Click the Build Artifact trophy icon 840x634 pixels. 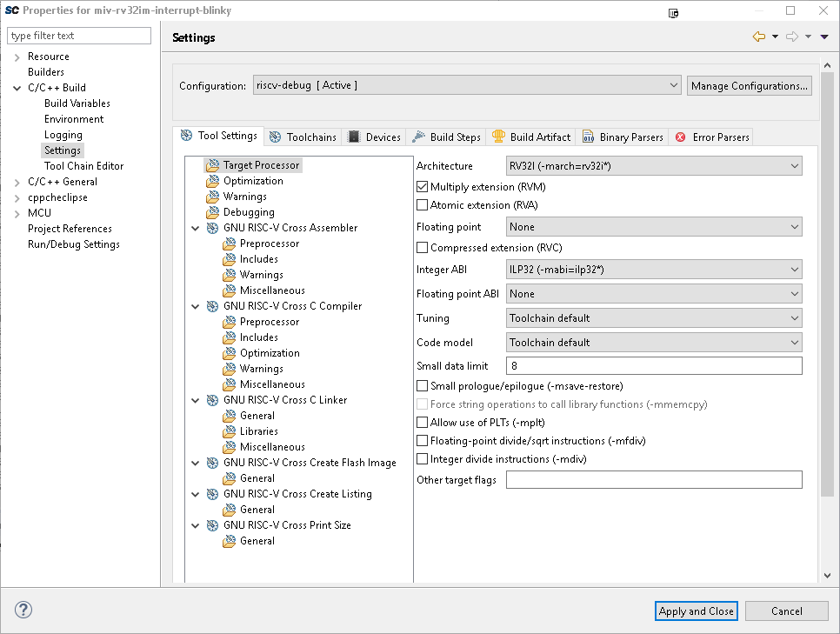(498, 137)
